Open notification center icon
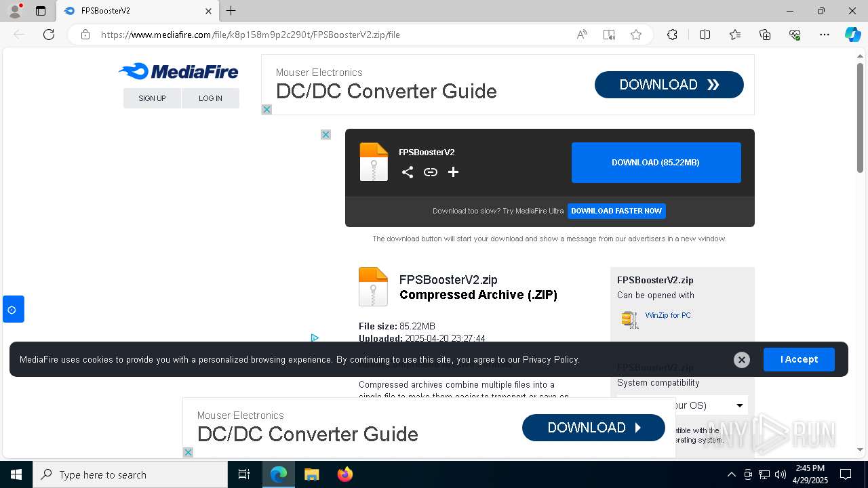The image size is (868, 488). pyautogui.click(x=846, y=474)
